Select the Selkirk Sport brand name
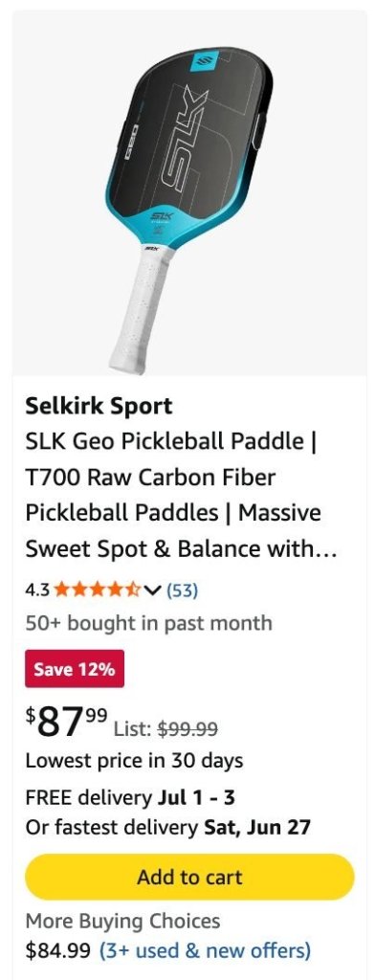The image size is (375, 980). tap(99, 406)
